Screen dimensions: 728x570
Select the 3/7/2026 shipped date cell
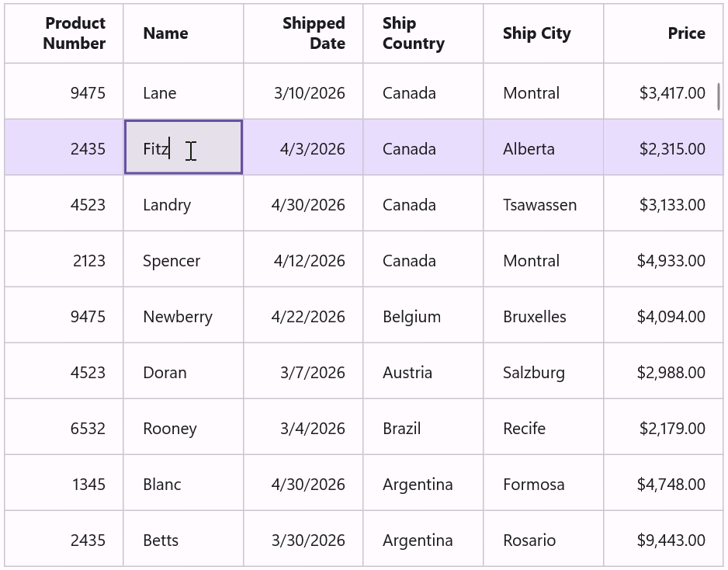(303, 371)
